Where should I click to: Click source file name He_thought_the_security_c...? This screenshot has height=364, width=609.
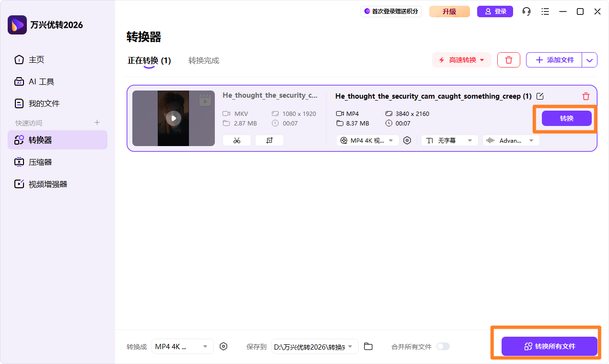coord(270,95)
